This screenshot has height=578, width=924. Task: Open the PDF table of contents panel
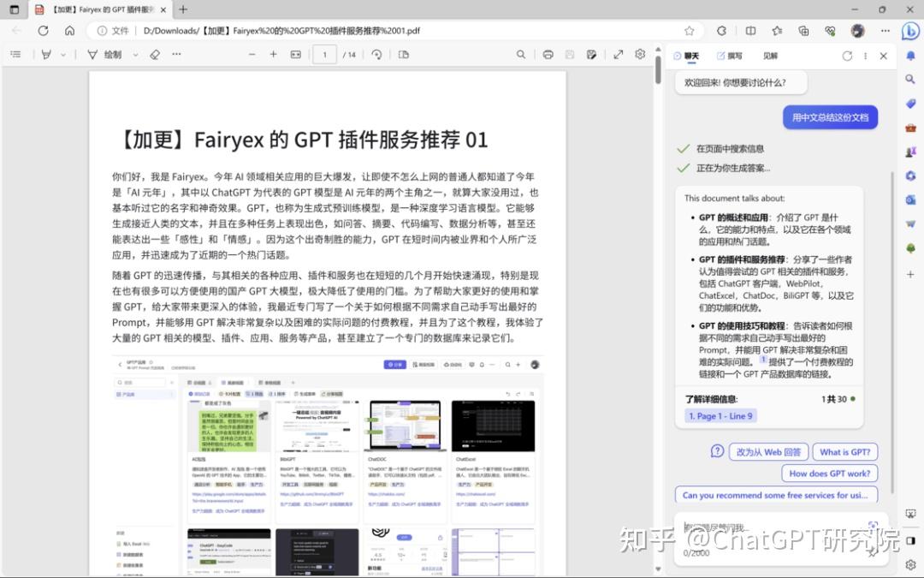point(16,54)
